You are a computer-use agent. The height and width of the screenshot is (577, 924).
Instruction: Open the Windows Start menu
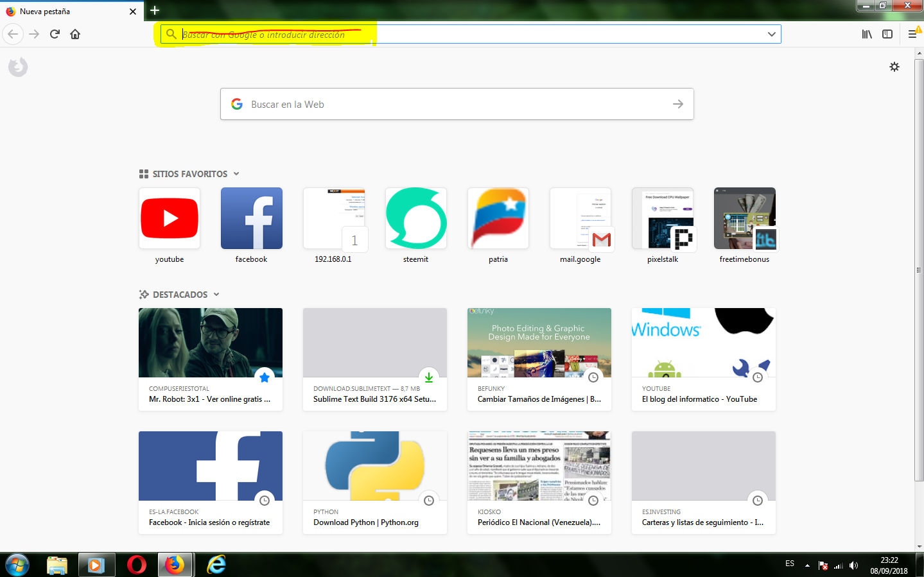(x=17, y=565)
